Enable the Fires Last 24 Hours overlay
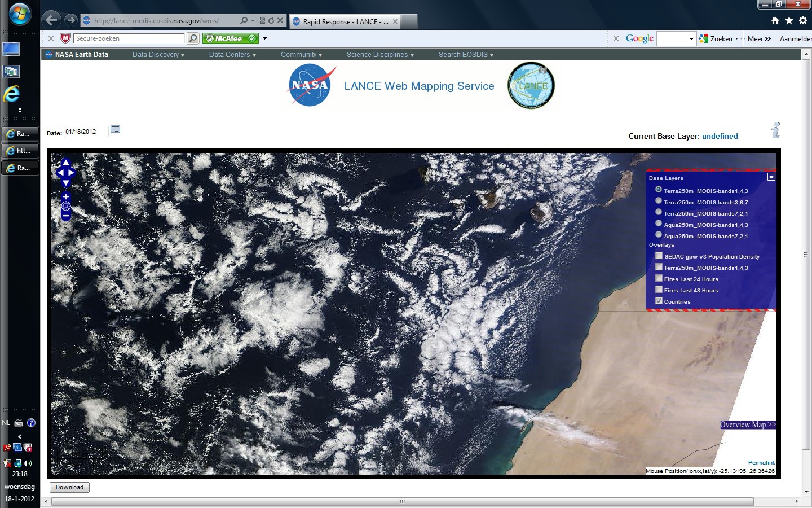 tap(659, 278)
